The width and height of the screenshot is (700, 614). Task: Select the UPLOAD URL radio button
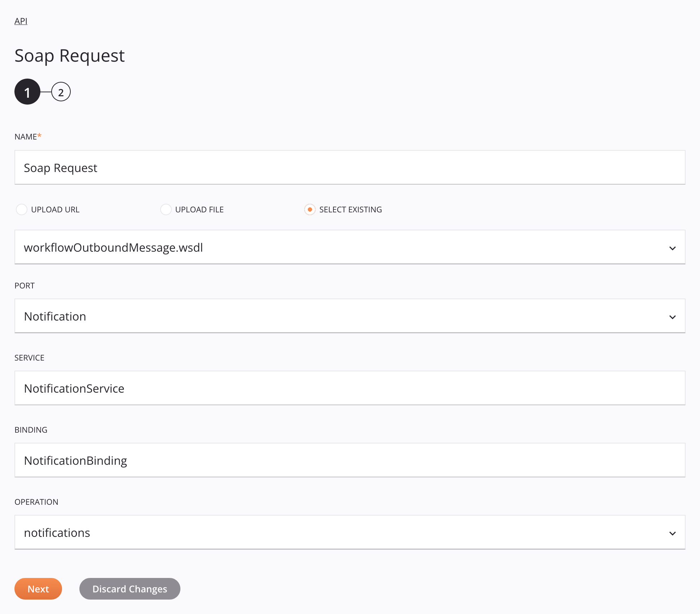pos(21,209)
